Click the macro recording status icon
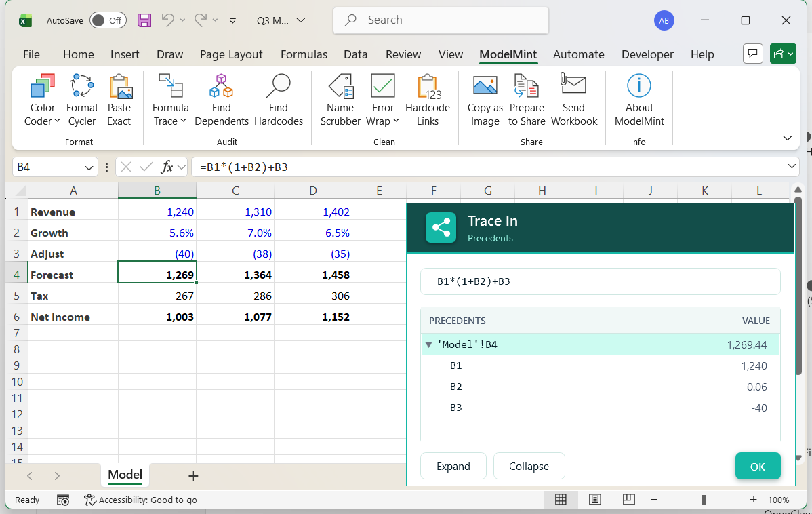The width and height of the screenshot is (812, 514). (x=63, y=500)
